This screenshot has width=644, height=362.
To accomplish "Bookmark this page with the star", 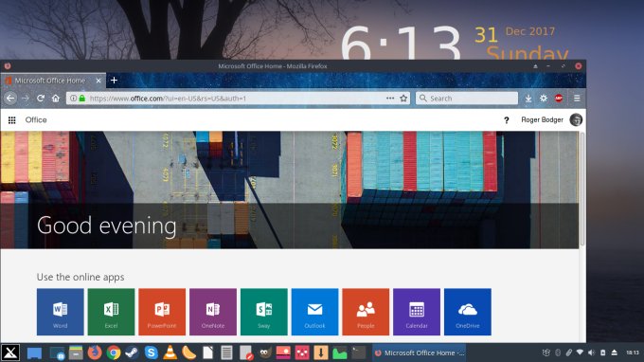I will coord(403,99).
